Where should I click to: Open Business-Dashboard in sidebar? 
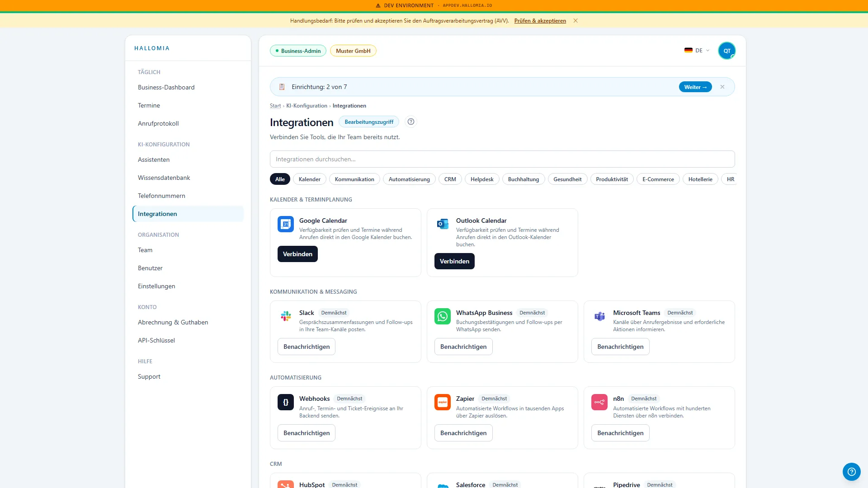[188, 87]
